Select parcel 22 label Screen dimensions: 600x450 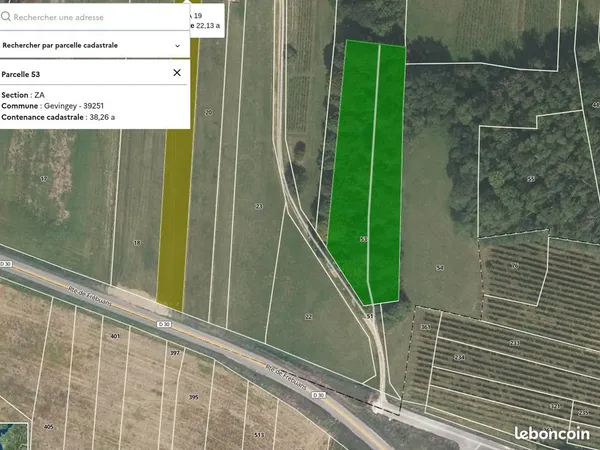[308, 316]
